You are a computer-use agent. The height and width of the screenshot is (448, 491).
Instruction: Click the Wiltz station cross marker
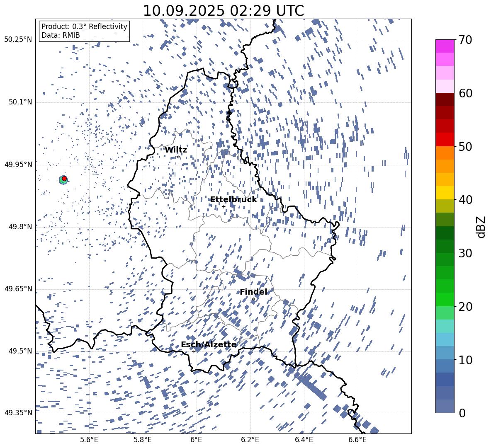[x=178, y=157]
